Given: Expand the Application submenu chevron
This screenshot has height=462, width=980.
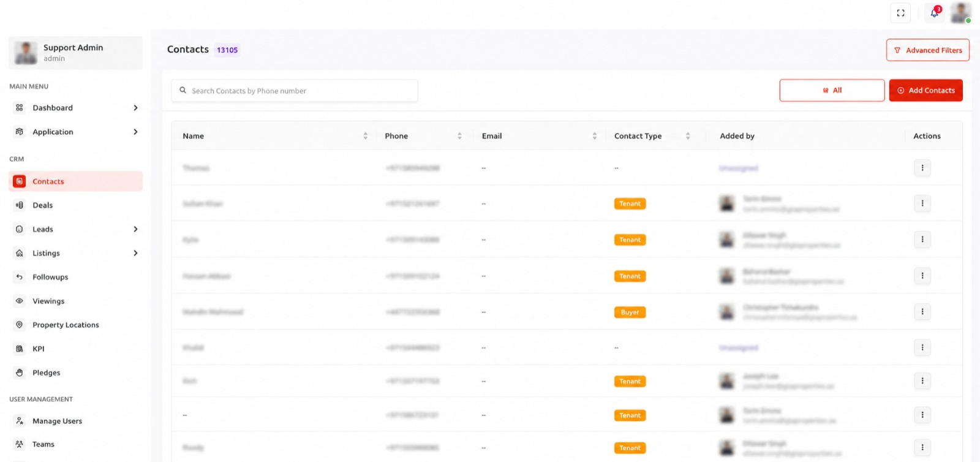Looking at the screenshot, I should tap(135, 132).
